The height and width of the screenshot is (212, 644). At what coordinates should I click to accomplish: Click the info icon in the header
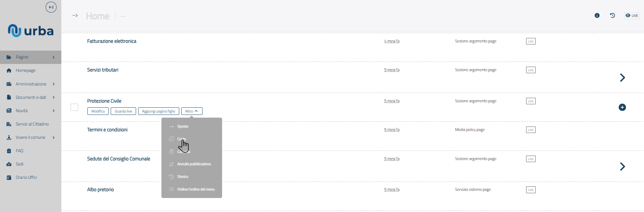coord(597,15)
